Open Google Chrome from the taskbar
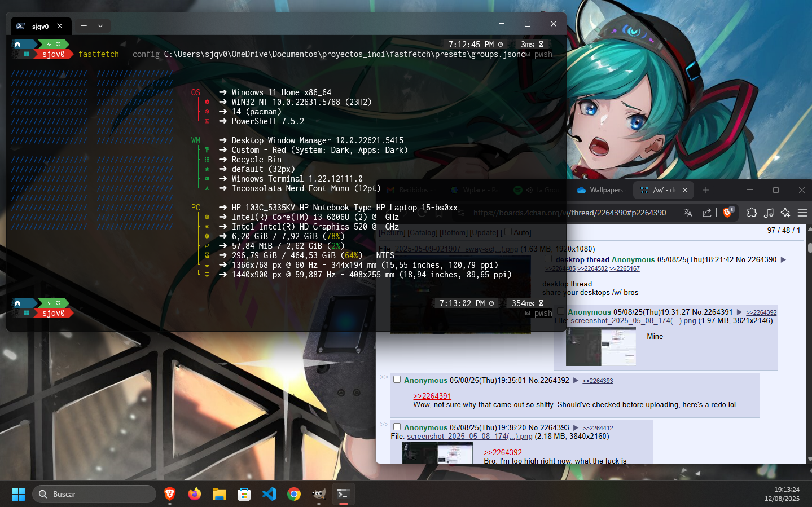The width and height of the screenshot is (812, 507). pos(294,494)
